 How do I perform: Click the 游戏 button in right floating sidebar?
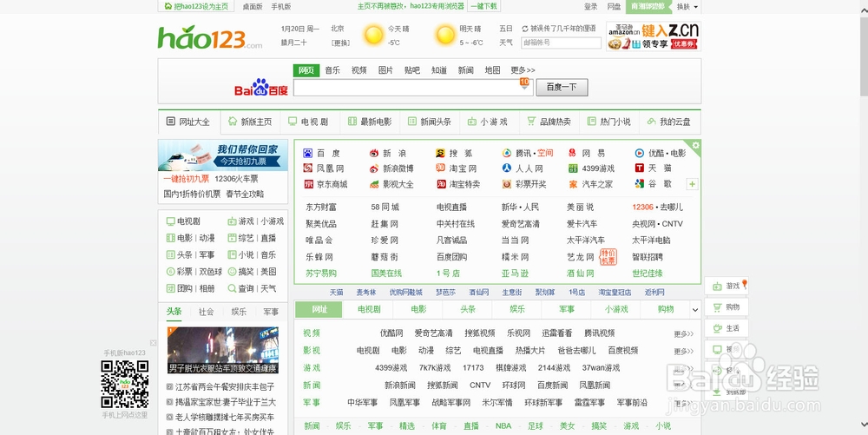tap(727, 286)
